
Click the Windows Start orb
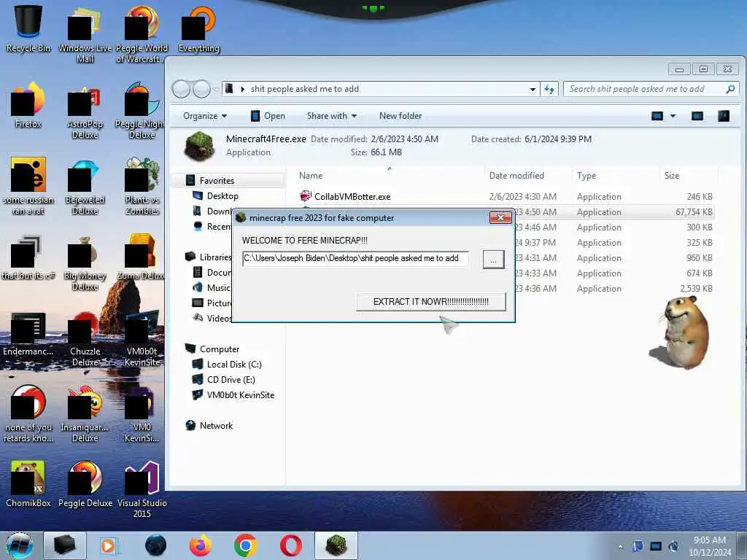pyautogui.click(x=20, y=545)
